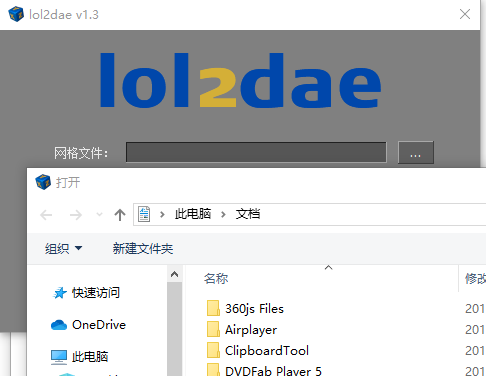The height and width of the screenshot is (376, 486).
Task: Click the cube icon in the 打开 dialog title
Action: click(43, 182)
